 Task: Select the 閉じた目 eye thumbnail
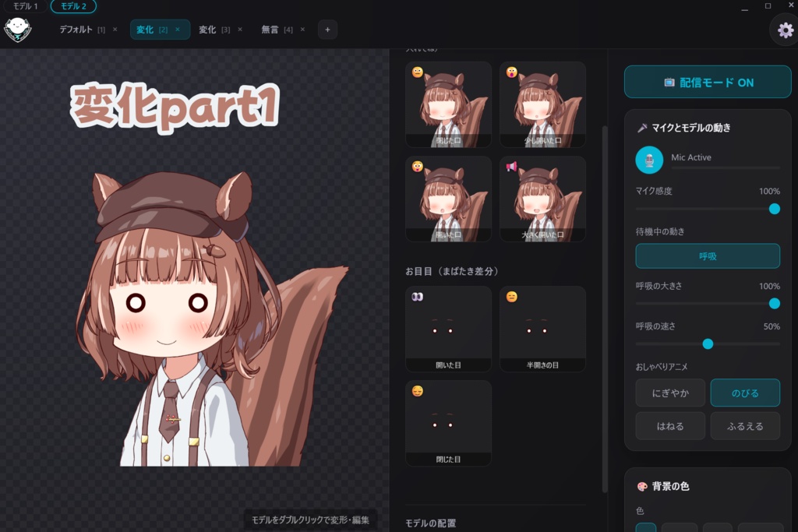(448, 423)
